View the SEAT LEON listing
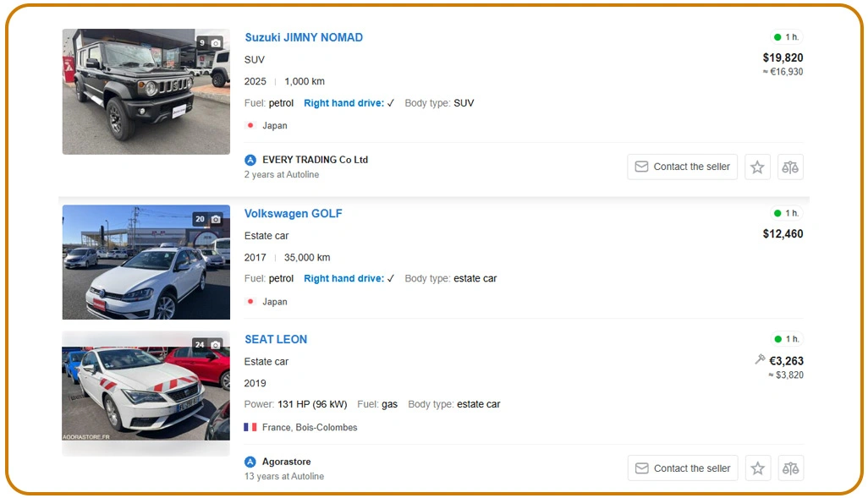The width and height of the screenshot is (868, 498). point(276,339)
